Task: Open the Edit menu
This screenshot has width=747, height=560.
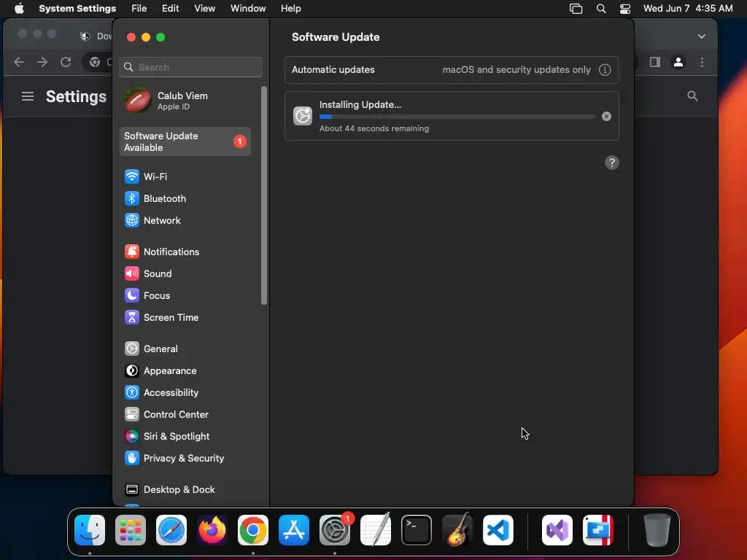Action: pyautogui.click(x=170, y=9)
